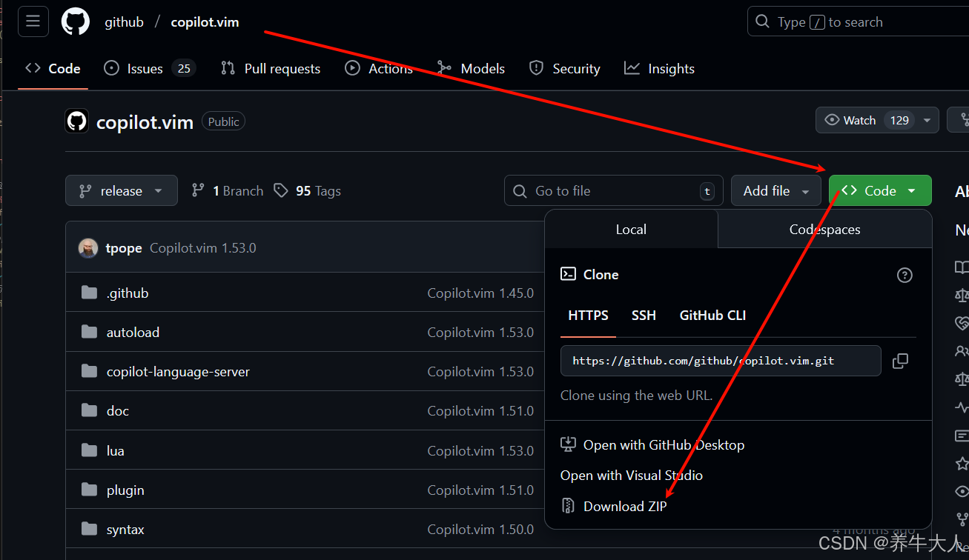Image resolution: width=969 pixels, height=560 pixels.
Task: Open the Watch options dropdown arrow
Action: click(927, 120)
